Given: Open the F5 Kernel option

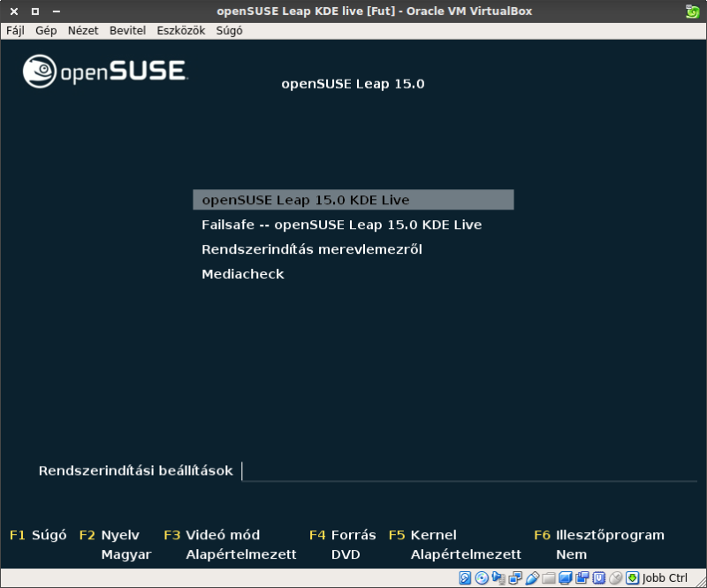Looking at the screenshot, I should [x=422, y=535].
